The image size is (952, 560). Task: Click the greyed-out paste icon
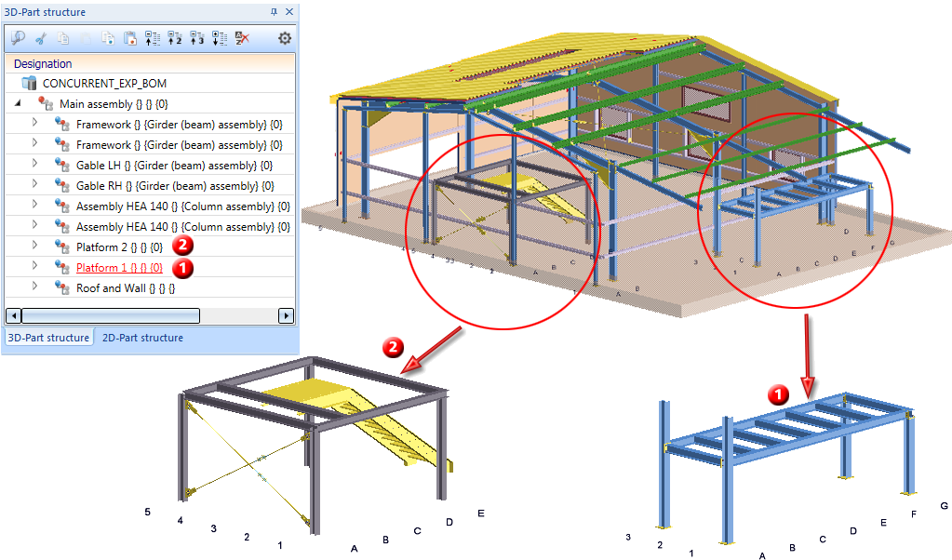pos(85,38)
